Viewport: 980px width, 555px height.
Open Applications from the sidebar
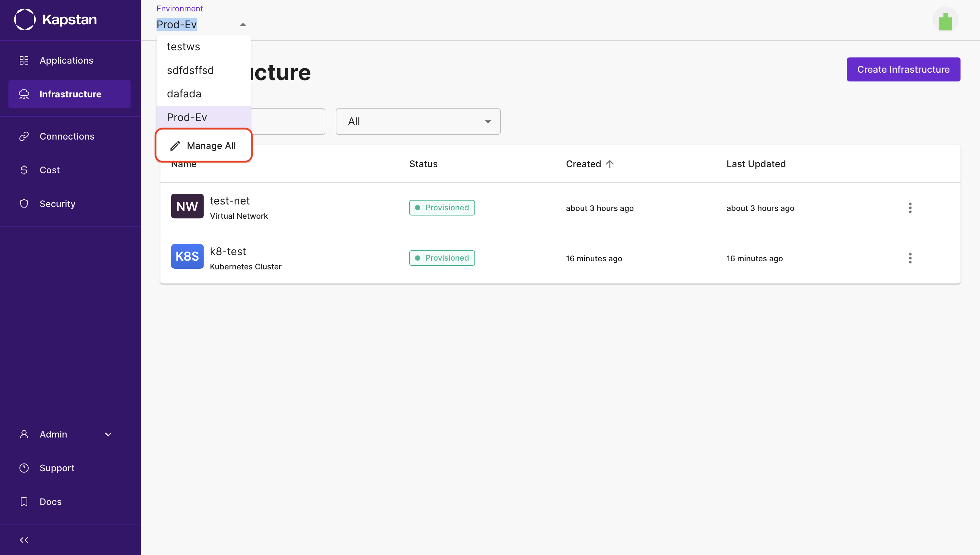(66, 60)
